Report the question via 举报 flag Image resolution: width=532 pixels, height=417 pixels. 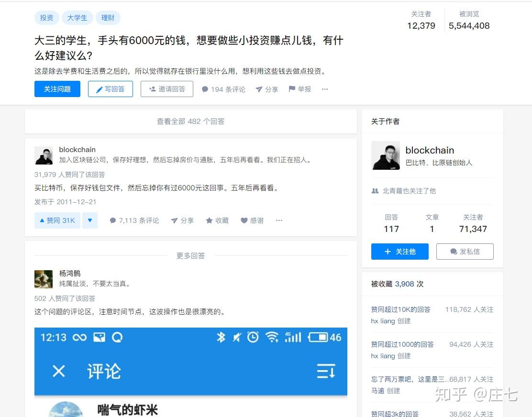pyautogui.click(x=299, y=89)
